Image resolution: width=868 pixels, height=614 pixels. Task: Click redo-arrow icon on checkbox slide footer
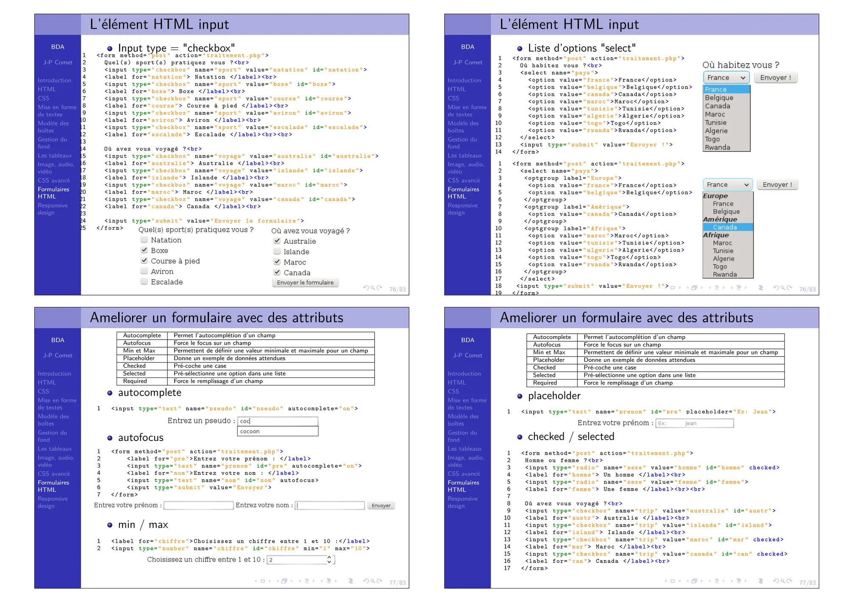[379, 287]
